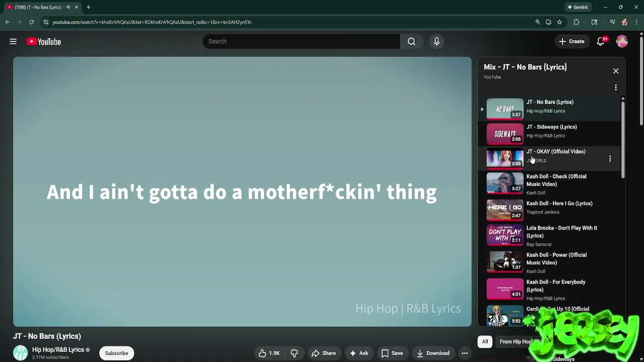Screen dimensions: 644x362
Task: Open JT - OKAY (Official Video) title
Action: tap(556, 151)
